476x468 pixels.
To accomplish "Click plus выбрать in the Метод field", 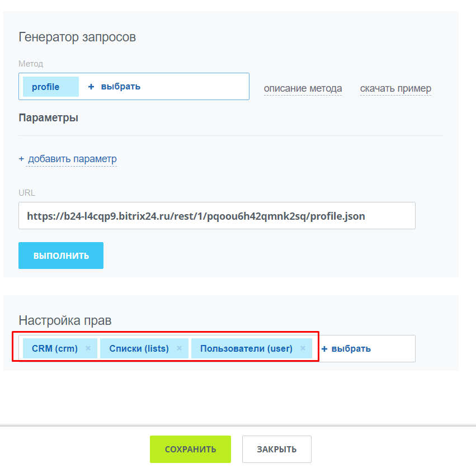I will pos(115,87).
